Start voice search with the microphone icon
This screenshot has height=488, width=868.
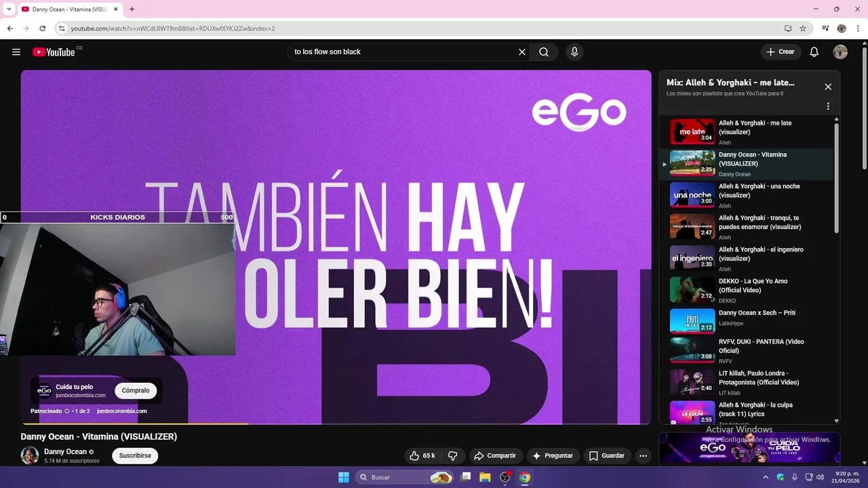pyautogui.click(x=574, y=52)
